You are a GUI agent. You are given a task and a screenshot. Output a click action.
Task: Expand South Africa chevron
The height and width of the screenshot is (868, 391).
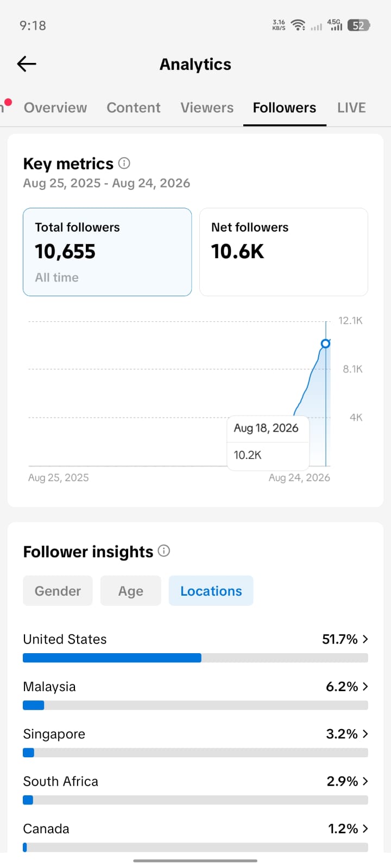click(365, 781)
